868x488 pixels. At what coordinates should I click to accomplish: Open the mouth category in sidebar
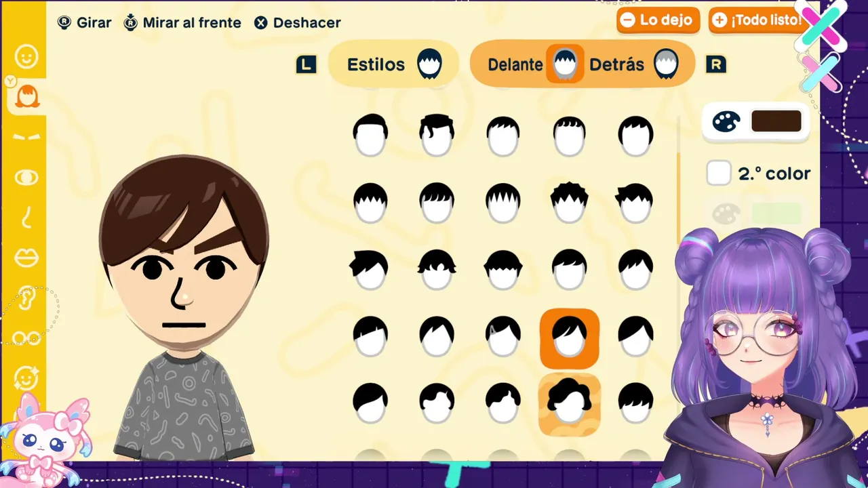point(26,258)
